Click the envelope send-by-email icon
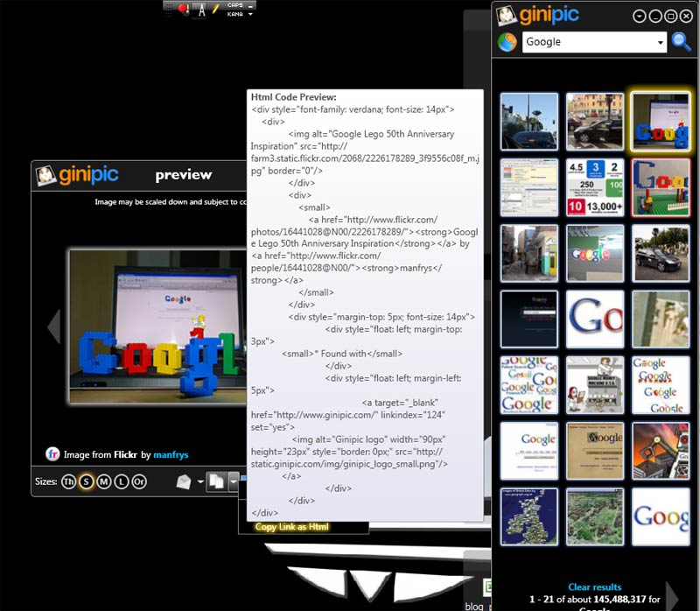Viewport: 700px width, 611px height. click(x=184, y=481)
